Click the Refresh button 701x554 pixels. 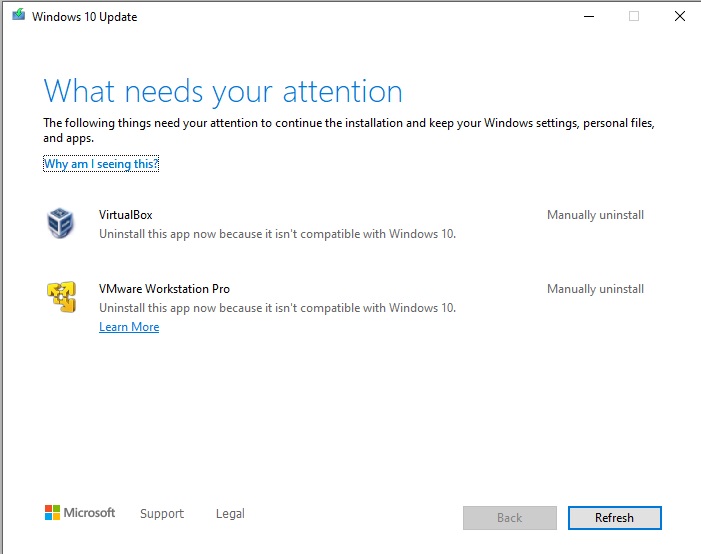tap(614, 518)
